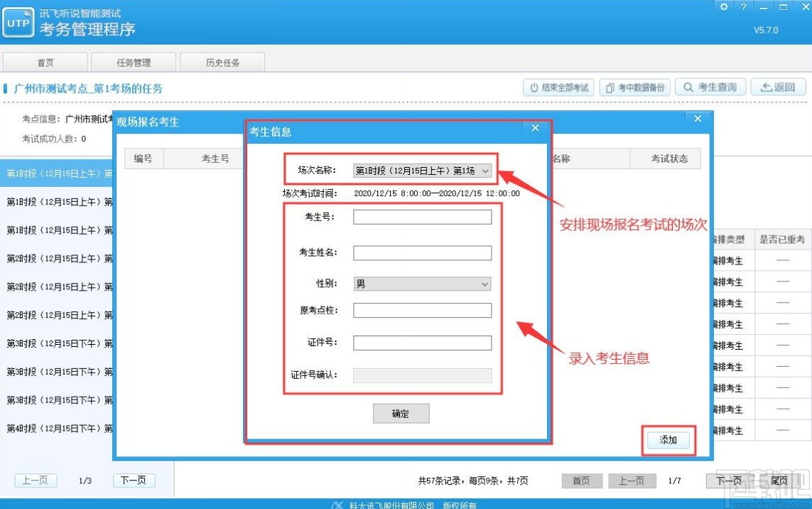The image size is (812, 509).
Task: Focus the 考生姓名 input field
Action: coord(422,253)
